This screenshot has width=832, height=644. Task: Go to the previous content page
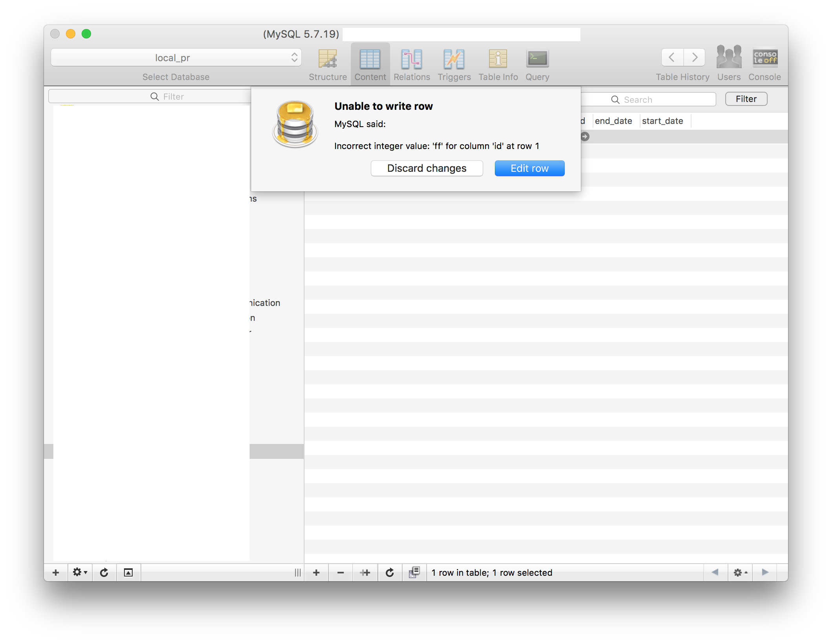coord(715,573)
